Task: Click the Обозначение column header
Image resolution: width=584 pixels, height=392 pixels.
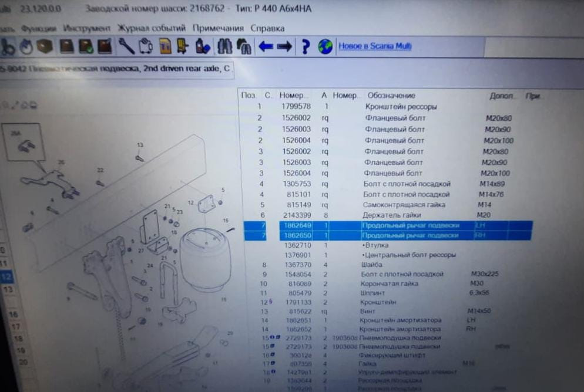Action: pos(391,95)
